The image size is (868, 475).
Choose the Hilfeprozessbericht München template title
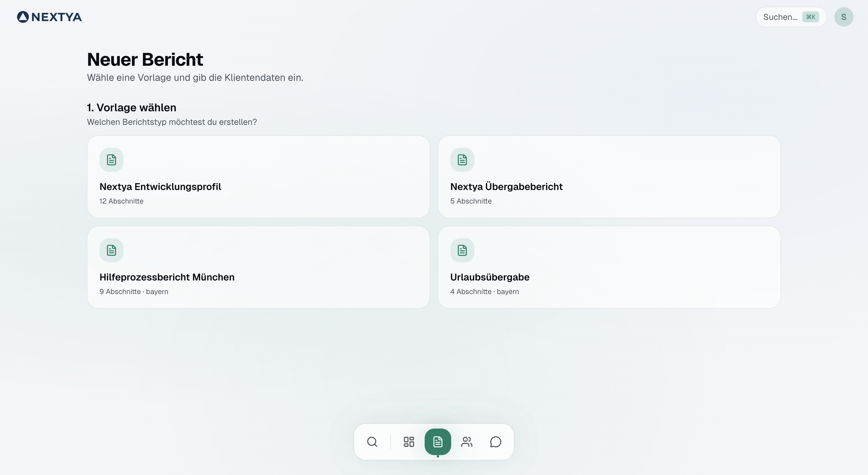[167, 277]
